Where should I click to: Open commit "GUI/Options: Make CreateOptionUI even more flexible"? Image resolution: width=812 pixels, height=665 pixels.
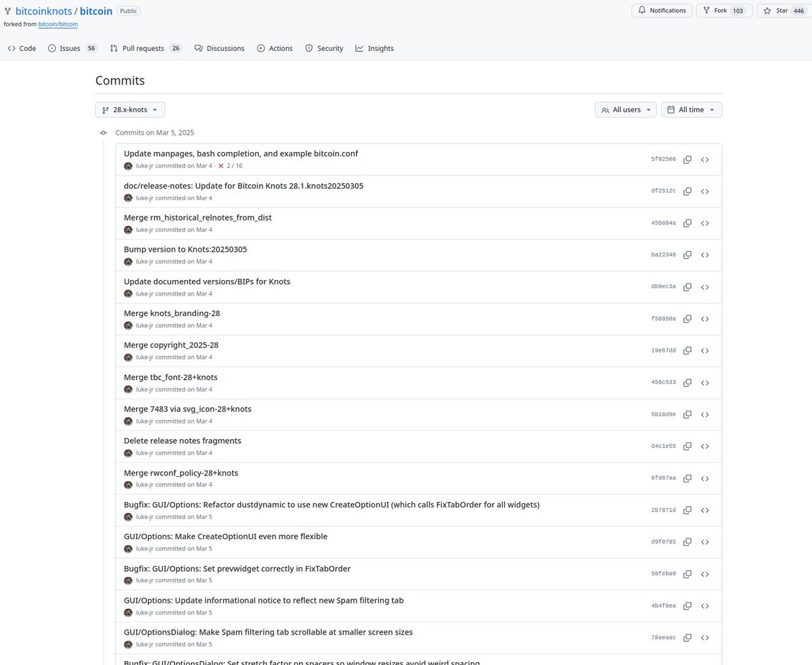tap(225, 536)
